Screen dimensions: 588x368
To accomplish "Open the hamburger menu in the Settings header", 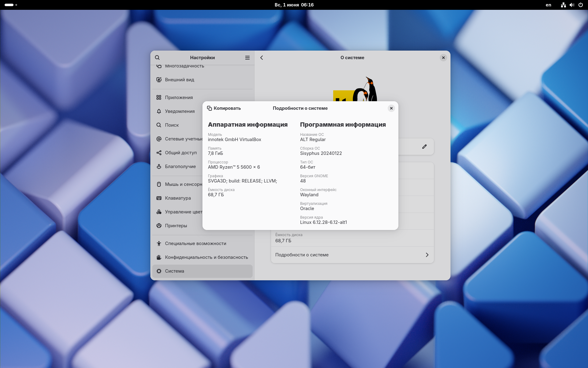I will pos(247,58).
